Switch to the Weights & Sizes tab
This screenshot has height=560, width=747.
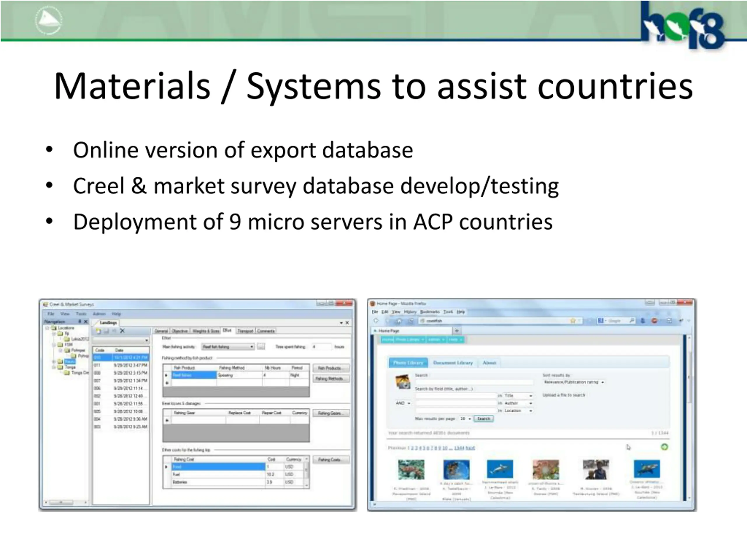point(206,331)
